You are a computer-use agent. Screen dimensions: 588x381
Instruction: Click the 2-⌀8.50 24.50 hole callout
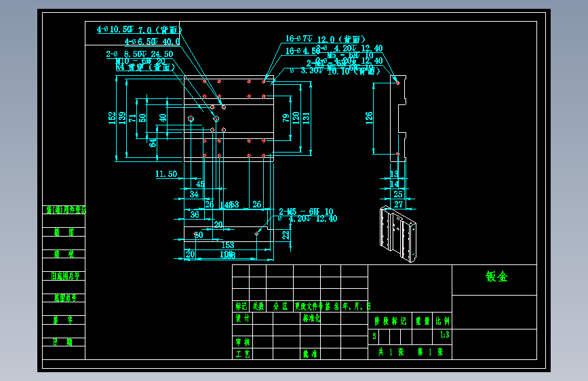(140, 54)
